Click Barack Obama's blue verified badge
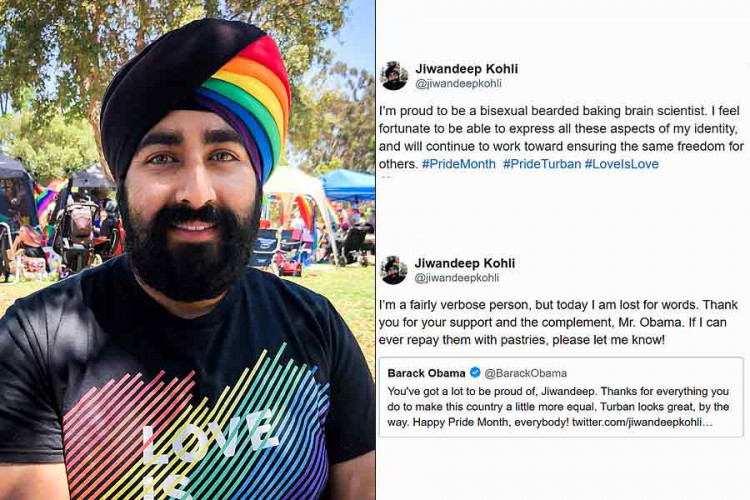The height and width of the screenshot is (500, 750). (475, 372)
